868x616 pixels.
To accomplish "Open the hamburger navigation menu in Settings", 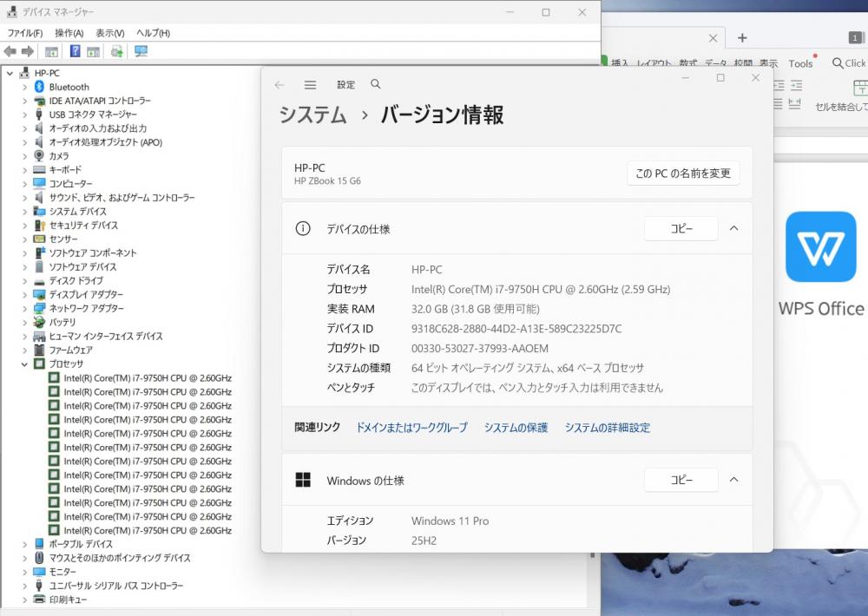I will click(310, 85).
